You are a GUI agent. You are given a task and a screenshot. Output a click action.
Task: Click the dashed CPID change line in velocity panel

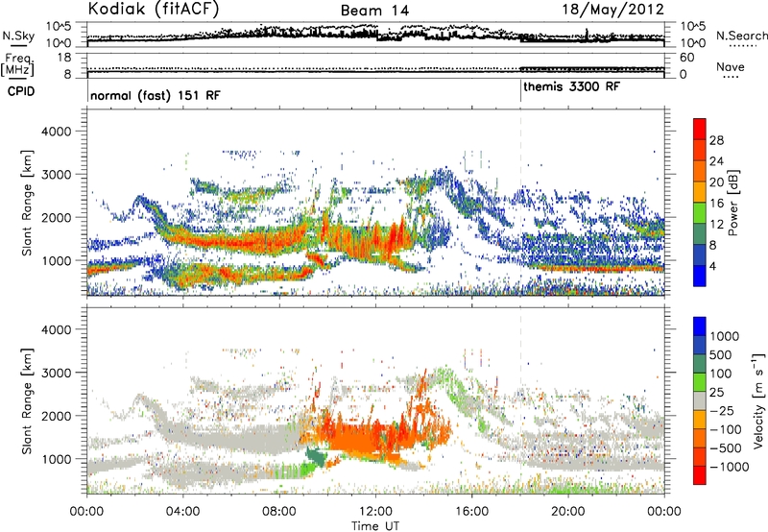pyautogui.click(x=520, y=400)
